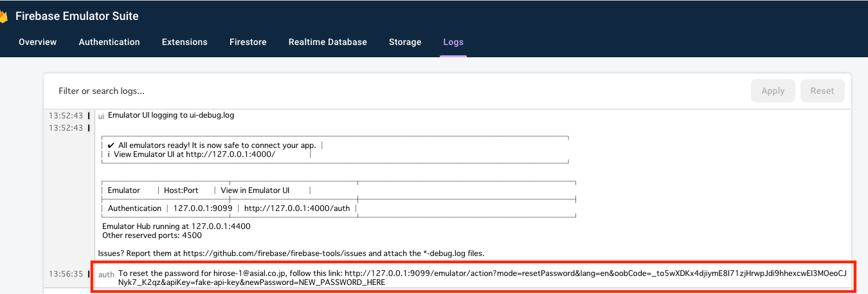Click the "ui" log source tag
Screen dimensions: 868x294
pyautogui.click(x=101, y=116)
